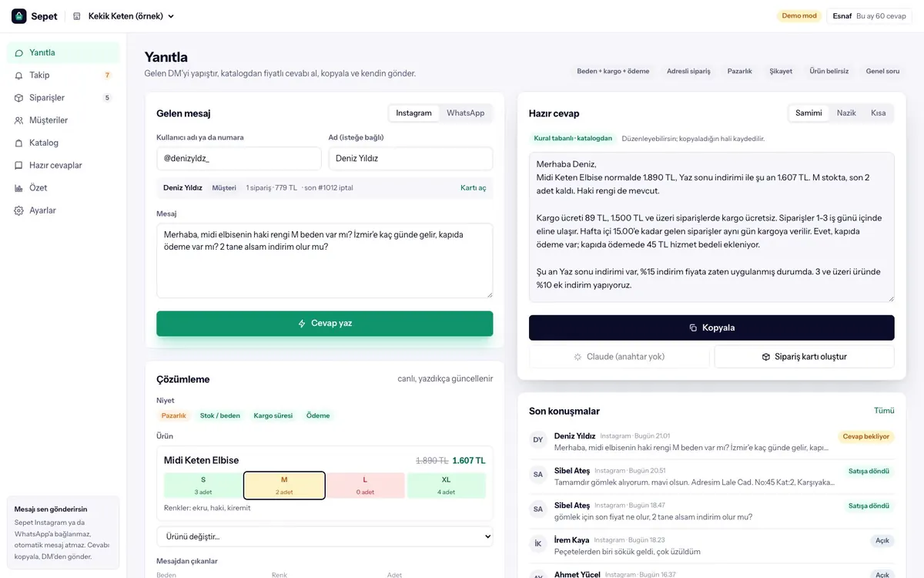Click the Özet bar chart icon
The width and height of the screenshot is (924, 578).
(19, 188)
